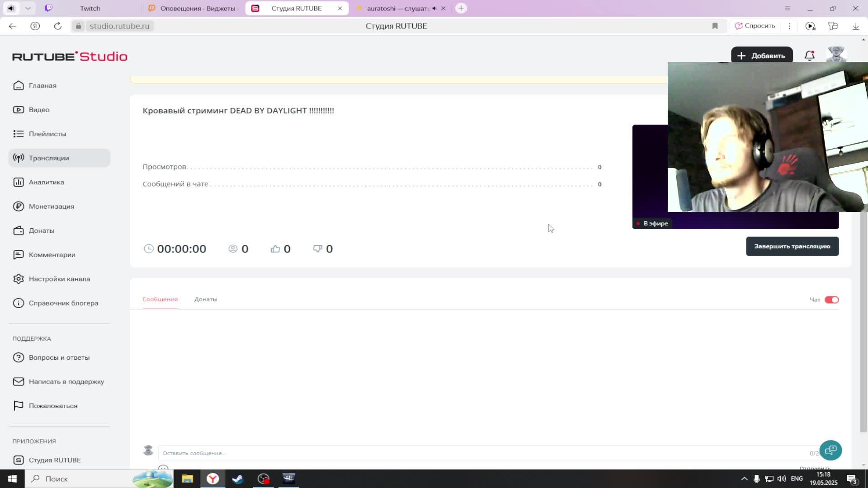Click the likes thumbs-up counter icon

click(275, 249)
